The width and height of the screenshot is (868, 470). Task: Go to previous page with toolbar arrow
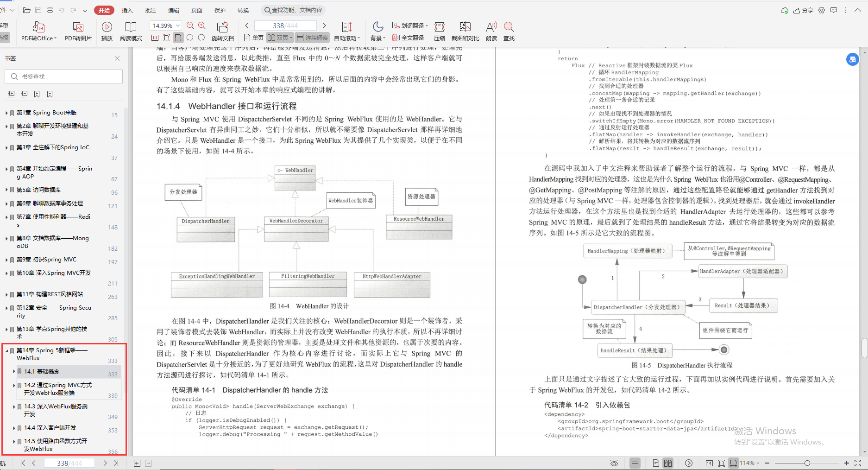click(x=247, y=25)
